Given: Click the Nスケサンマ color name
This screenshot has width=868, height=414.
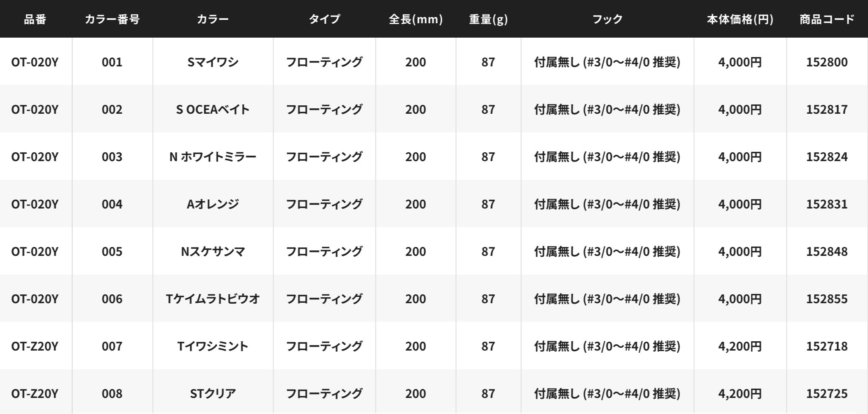Looking at the screenshot, I should 213,252.
